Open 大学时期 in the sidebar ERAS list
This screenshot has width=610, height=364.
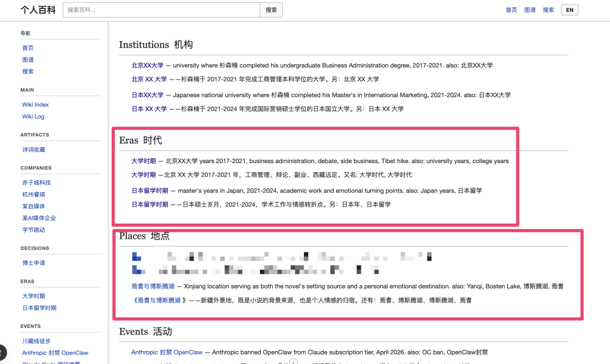point(33,296)
